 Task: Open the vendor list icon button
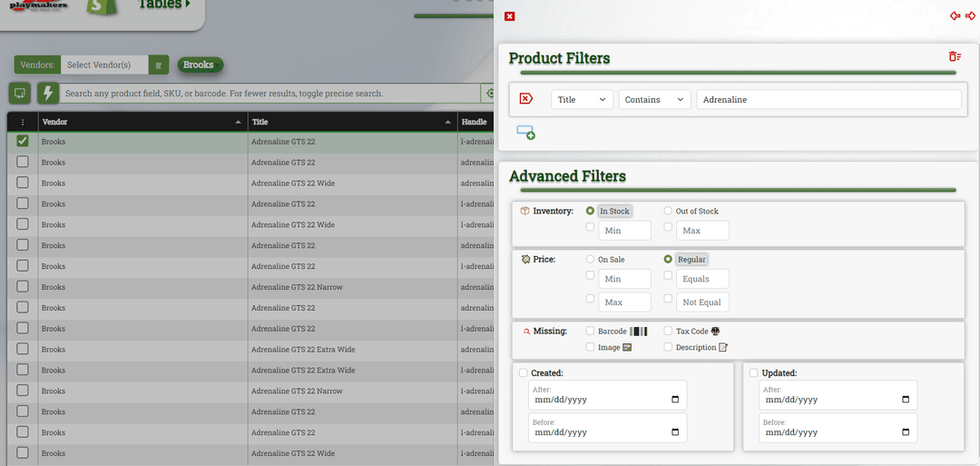tap(159, 65)
